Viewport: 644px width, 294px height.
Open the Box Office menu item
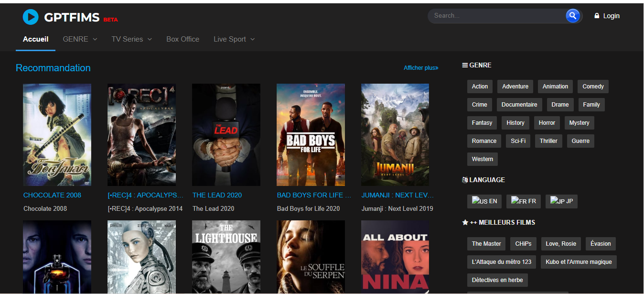(183, 39)
